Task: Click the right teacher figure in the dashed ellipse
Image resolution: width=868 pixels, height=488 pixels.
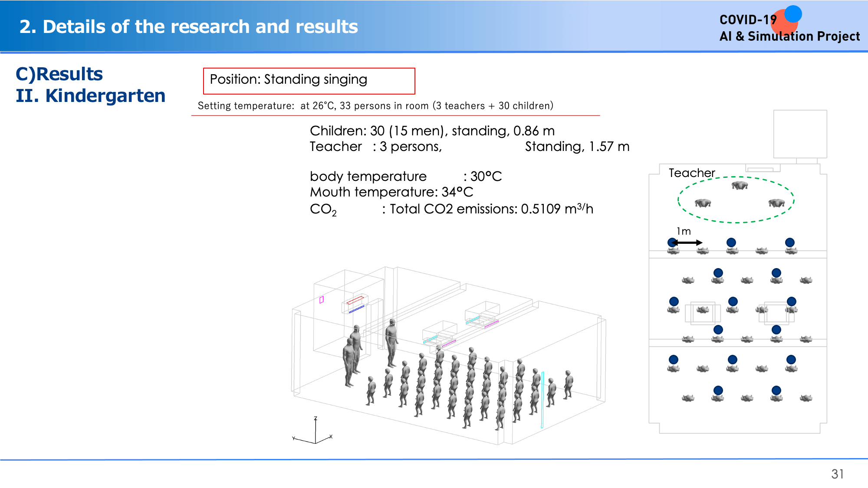Action: click(777, 203)
